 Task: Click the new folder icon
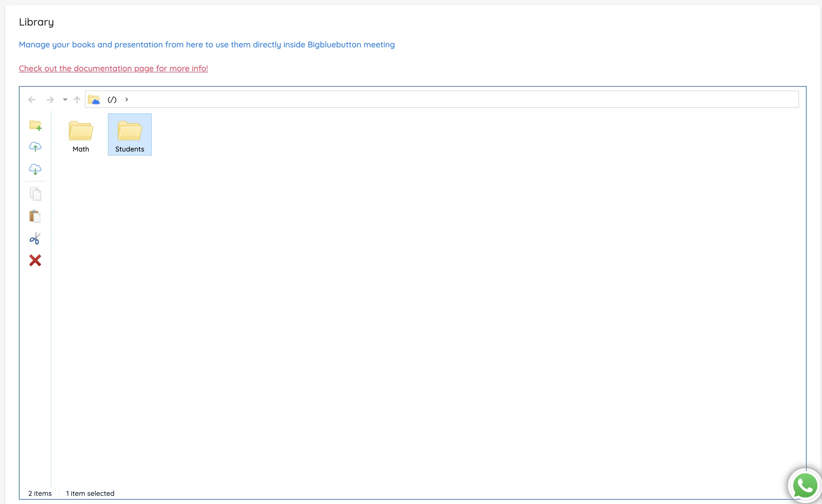[35, 125]
